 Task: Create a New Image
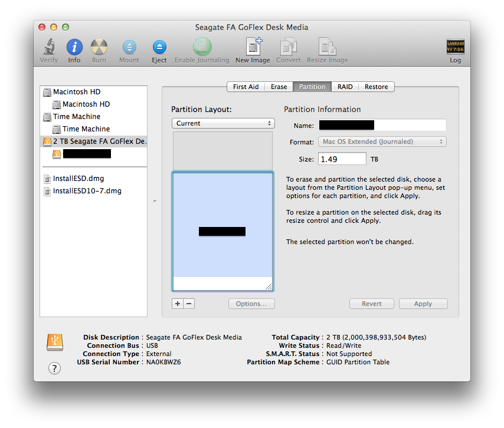[253, 47]
